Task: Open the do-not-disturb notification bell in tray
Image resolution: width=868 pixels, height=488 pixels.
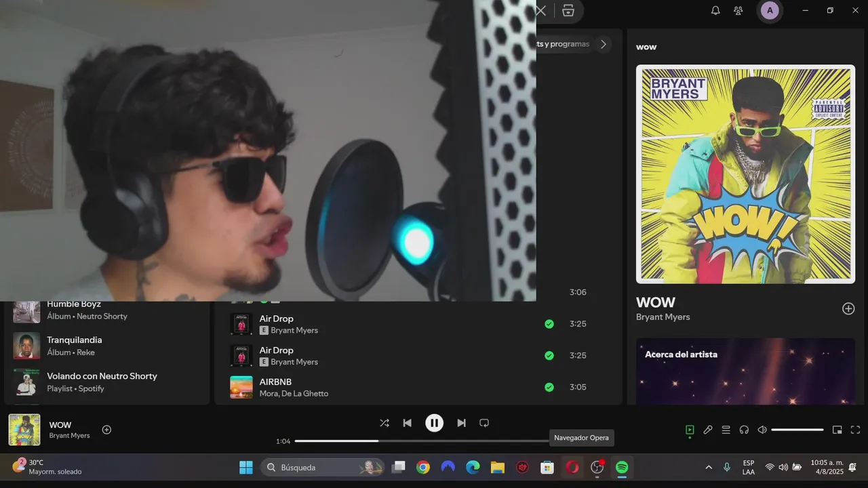Action: point(853,467)
